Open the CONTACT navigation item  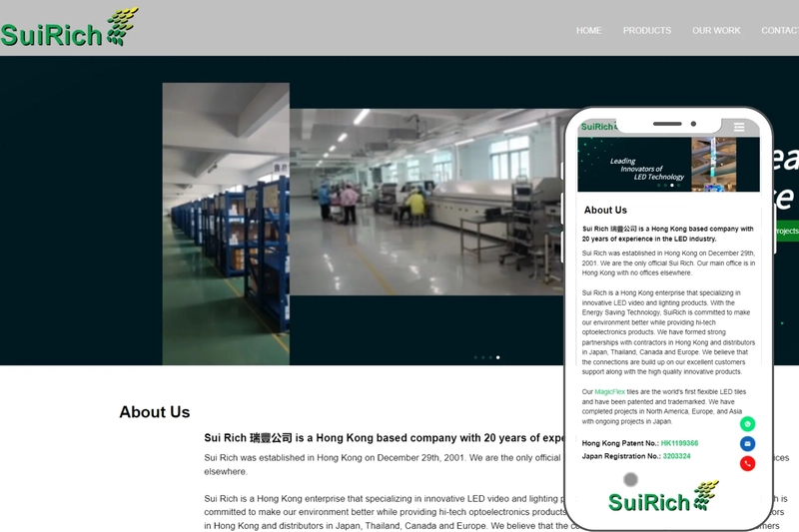(x=780, y=31)
